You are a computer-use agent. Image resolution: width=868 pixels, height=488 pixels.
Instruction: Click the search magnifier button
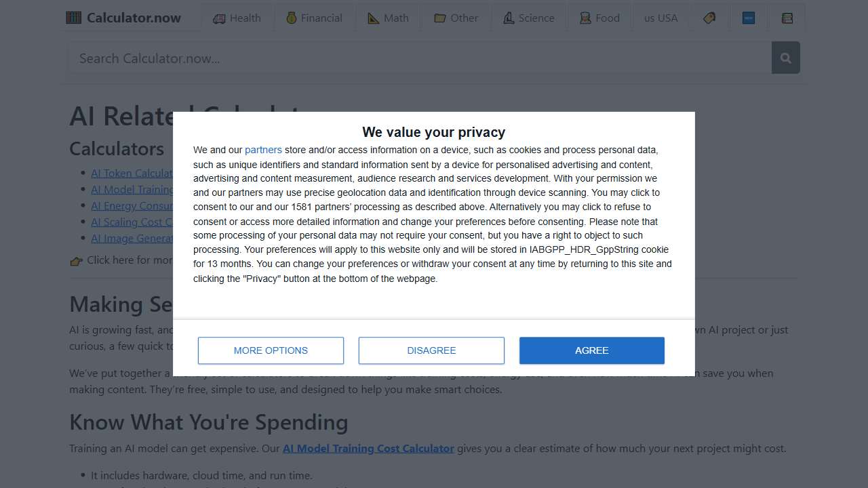(x=786, y=58)
